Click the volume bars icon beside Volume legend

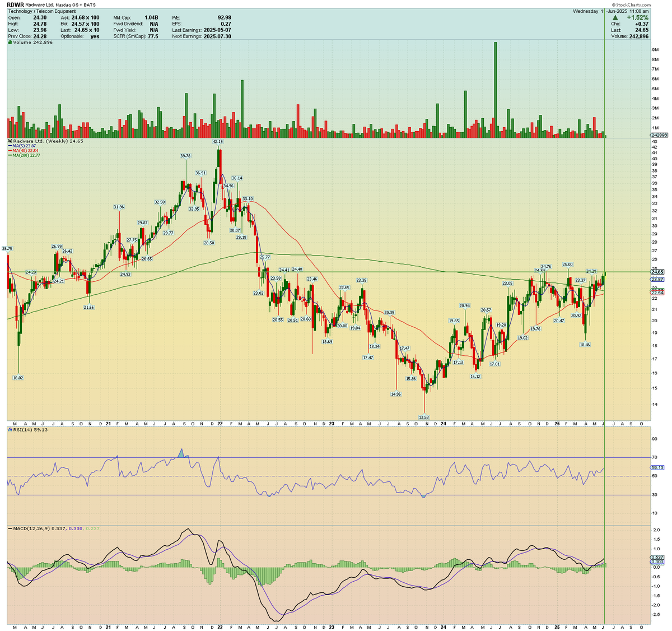[10, 43]
